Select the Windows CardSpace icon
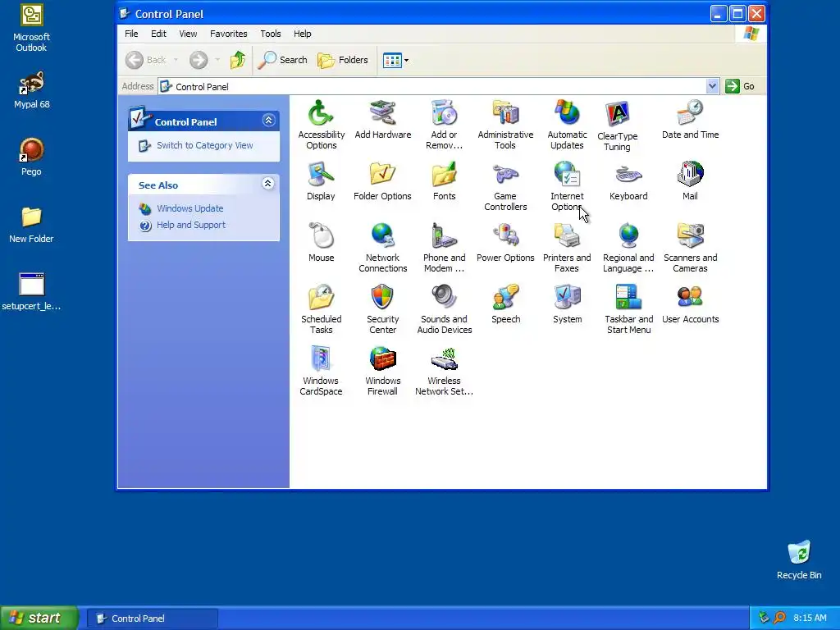 point(321,371)
